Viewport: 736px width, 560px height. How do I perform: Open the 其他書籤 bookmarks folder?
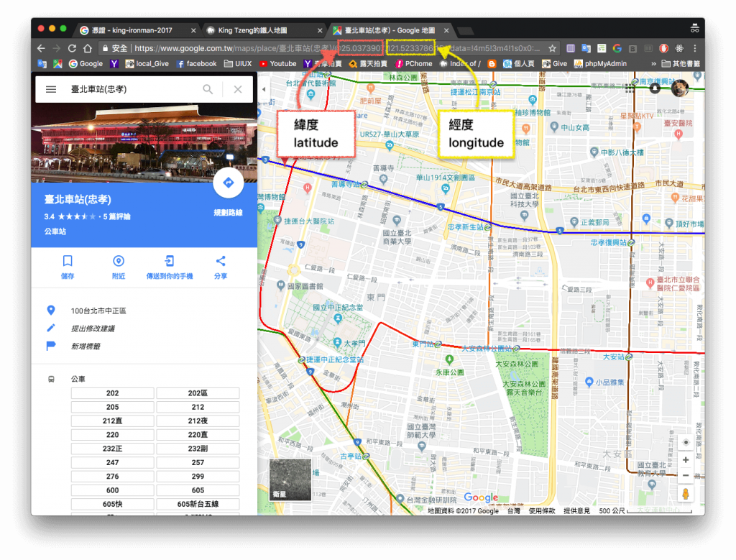(x=681, y=64)
